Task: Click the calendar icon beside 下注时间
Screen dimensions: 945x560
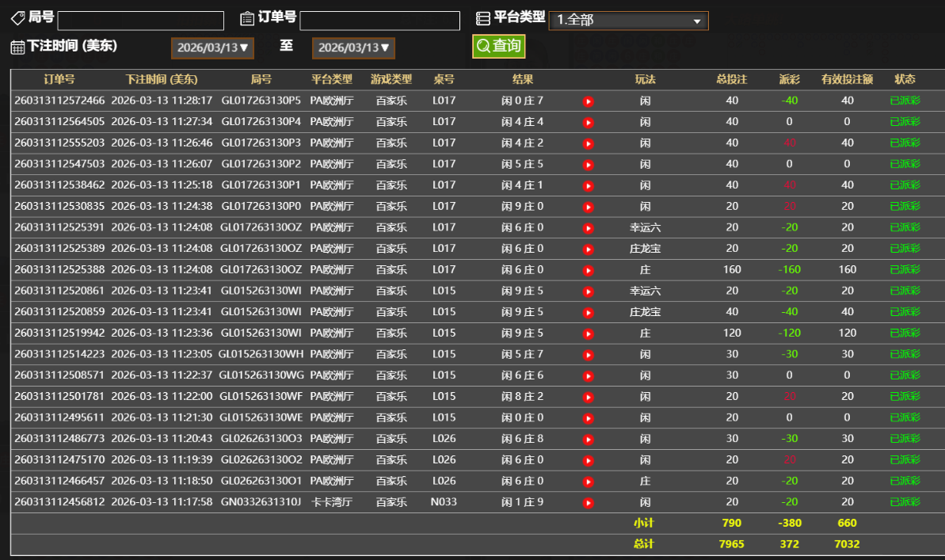Action: click(17, 48)
